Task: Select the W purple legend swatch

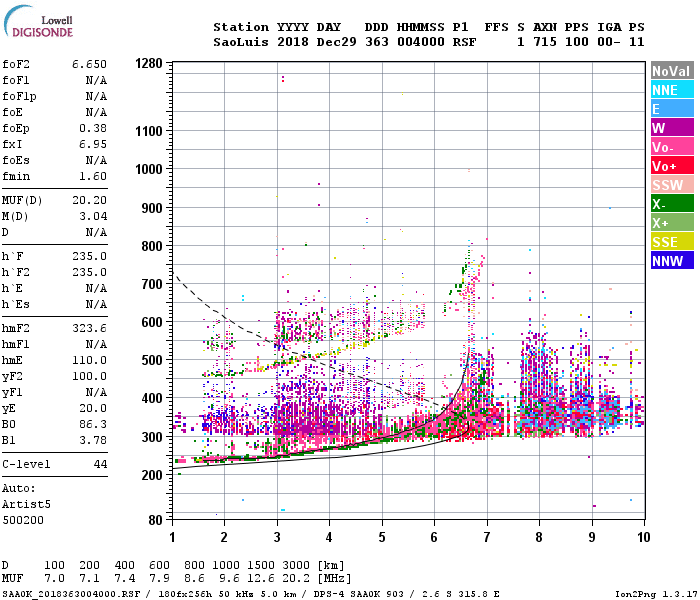Action: pyautogui.click(x=672, y=128)
